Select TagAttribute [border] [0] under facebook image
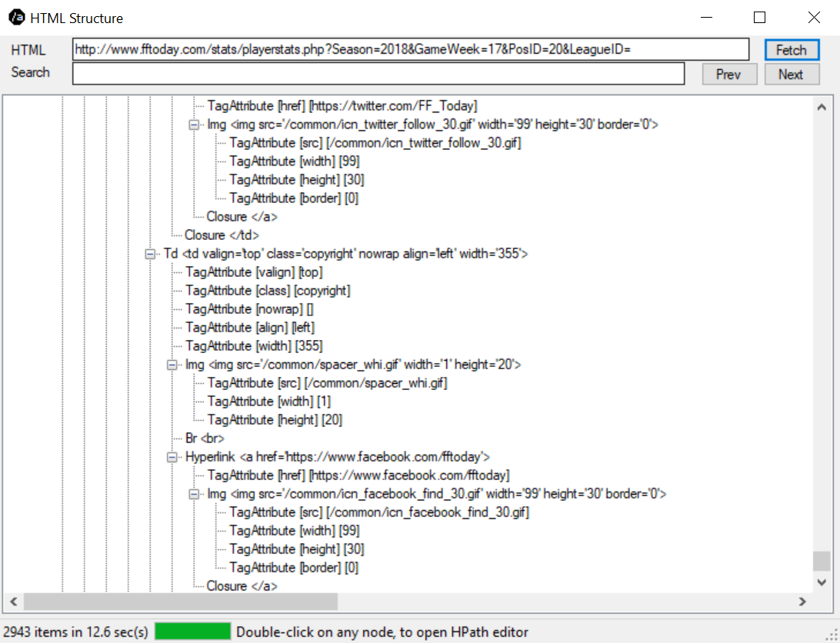This screenshot has height=643, width=840. coord(294,568)
